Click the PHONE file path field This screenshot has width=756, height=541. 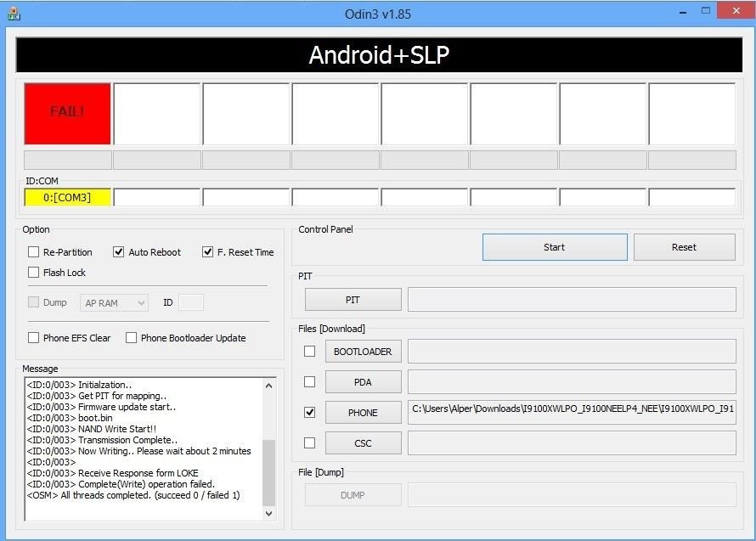point(572,412)
